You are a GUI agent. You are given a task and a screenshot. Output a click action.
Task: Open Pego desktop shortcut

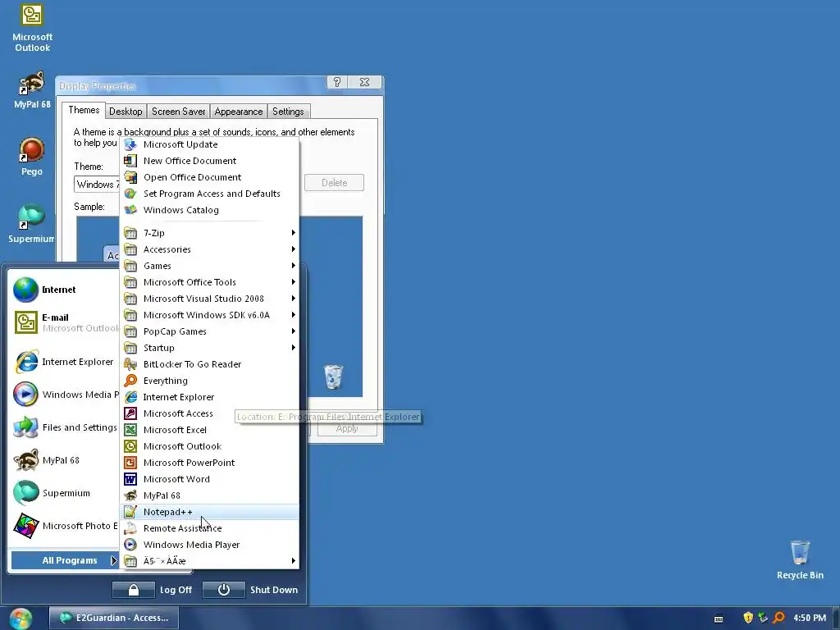coord(32,157)
